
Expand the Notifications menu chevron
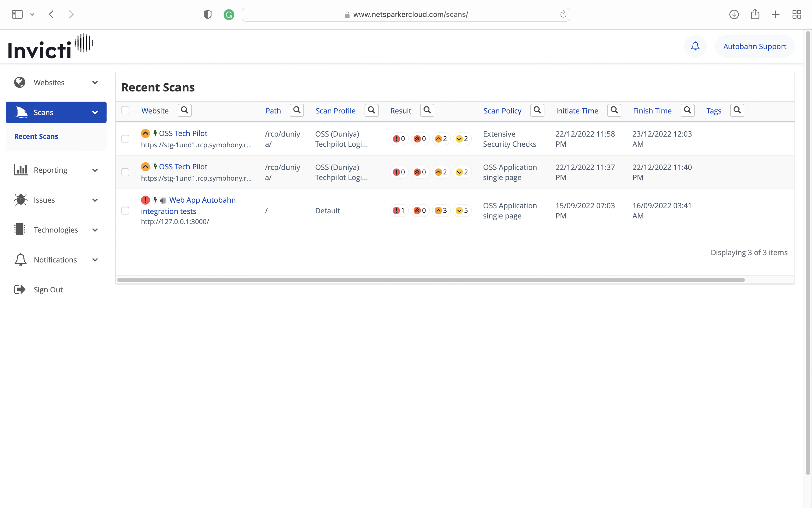coord(95,260)
